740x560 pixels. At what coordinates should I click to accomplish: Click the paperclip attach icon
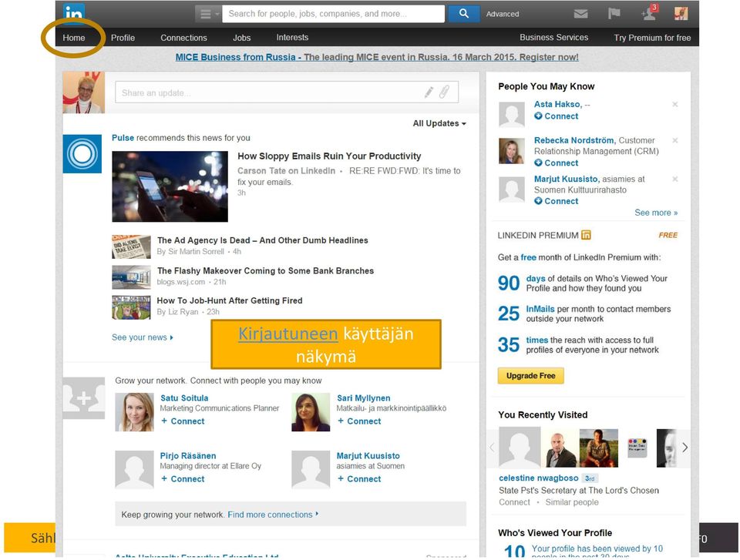click(444, 92)
